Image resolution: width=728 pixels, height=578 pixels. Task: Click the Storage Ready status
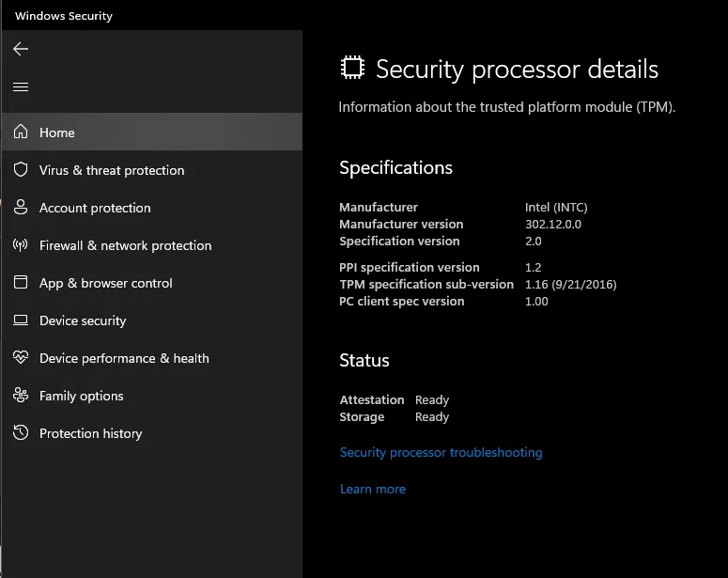432,416
